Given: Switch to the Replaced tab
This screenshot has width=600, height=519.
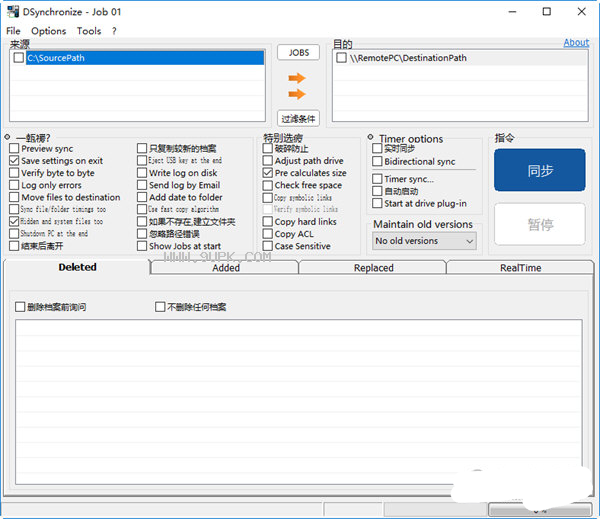Looking at the screenshot, I should pyautogui.click(x=373, y=268).
